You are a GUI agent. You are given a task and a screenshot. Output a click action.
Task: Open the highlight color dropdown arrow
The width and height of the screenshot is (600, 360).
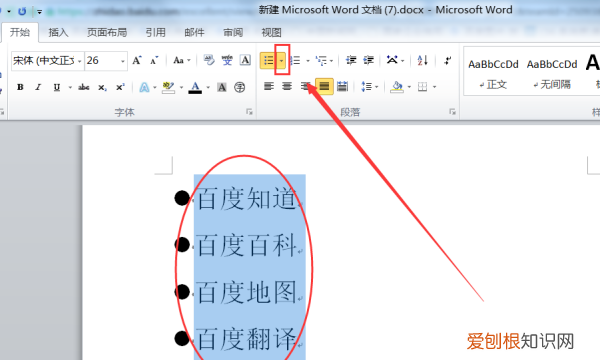point(181,87)
